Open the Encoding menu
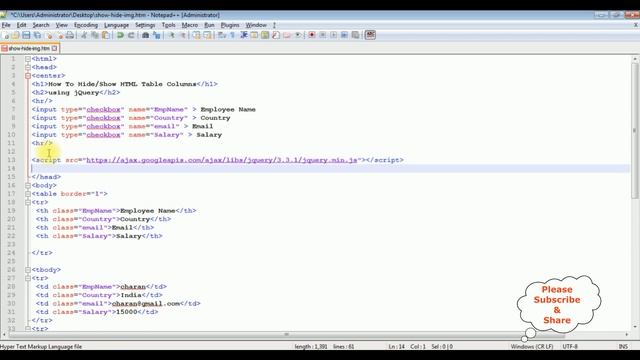Image resolution: width=640 pixels, height=360 pixels. pos(86,25)
